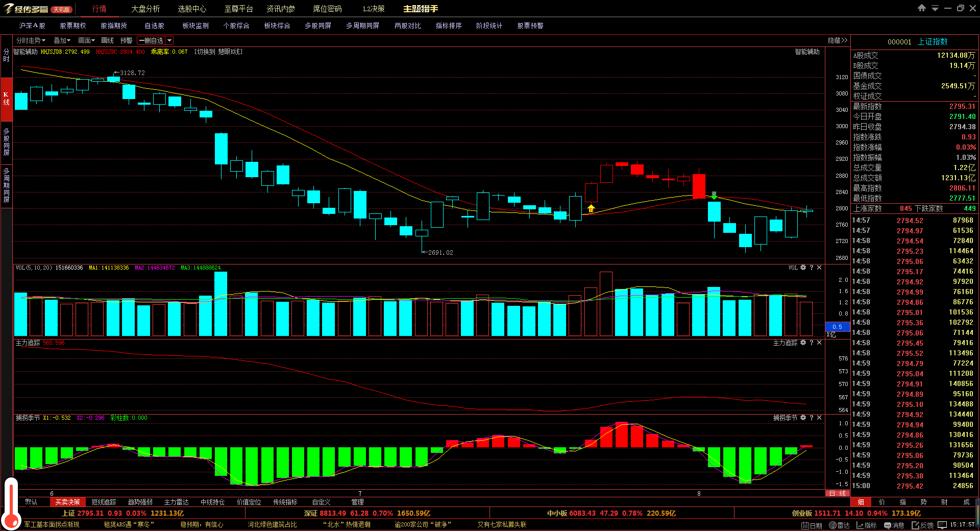Open the 画面 layout dropdown
The width and height of the screenshot is (980, 531).
[86, 40]
